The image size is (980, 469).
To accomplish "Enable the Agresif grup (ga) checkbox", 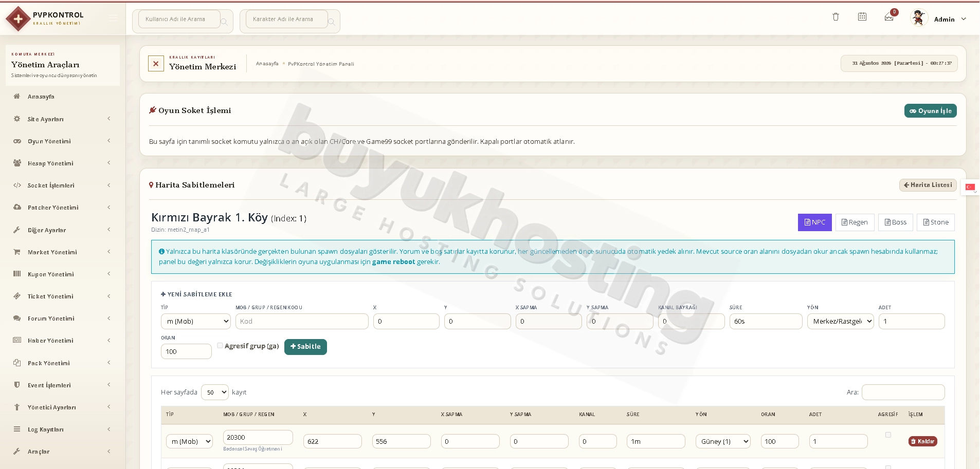I will pyautogui.click(x=220, y=346).
